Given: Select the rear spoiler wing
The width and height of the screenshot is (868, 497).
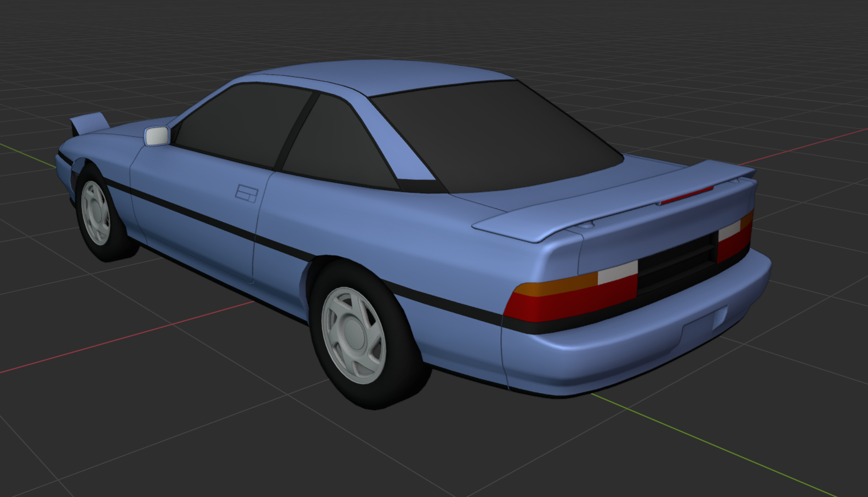Looking at the screenshot, I should pos(614,200).
